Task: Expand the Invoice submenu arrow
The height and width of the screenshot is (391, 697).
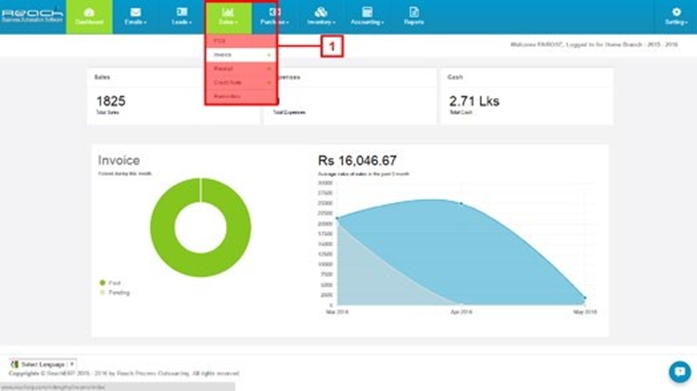Action: [x=269, y=55]
